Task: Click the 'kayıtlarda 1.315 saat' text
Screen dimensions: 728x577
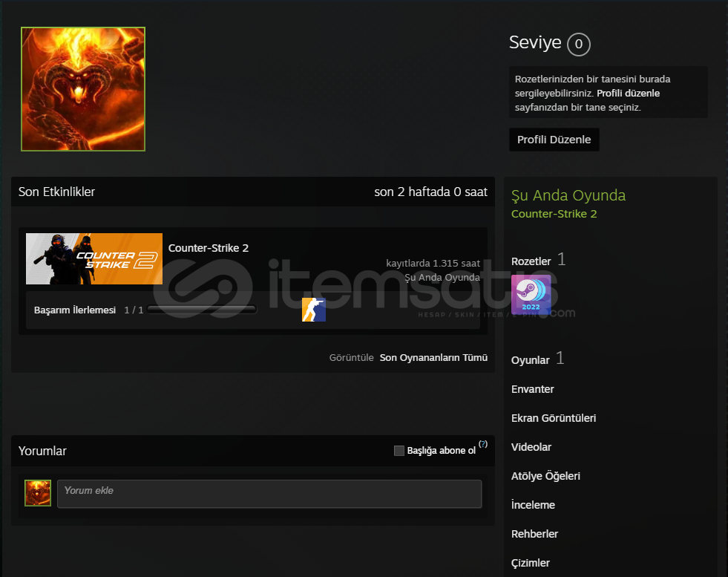Action: click(x=433, y=264)
